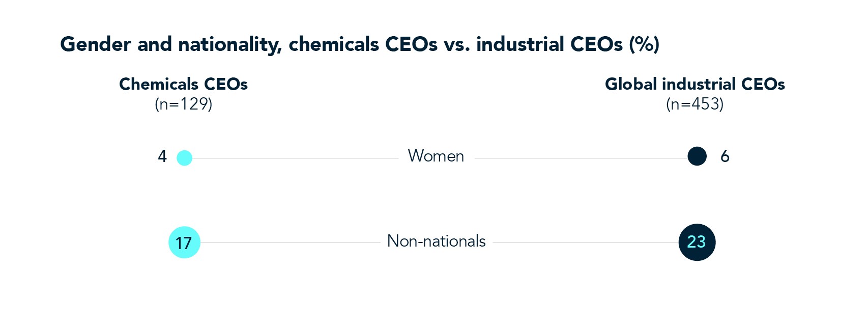Click the Global industrial CEOs column heading

coord(695,84)
